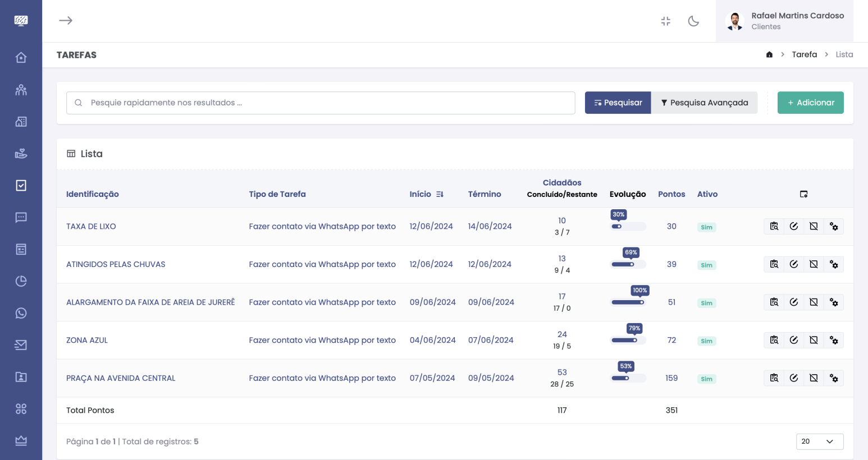Sort by Tipo de Tarefa column header
This screenshot has height=460, width=868.
[277, 194]
